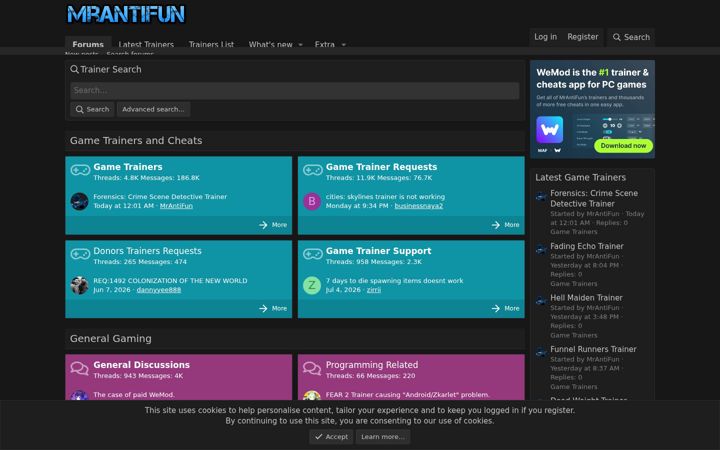Go to the Trainers List tab

tap(211, 44)
